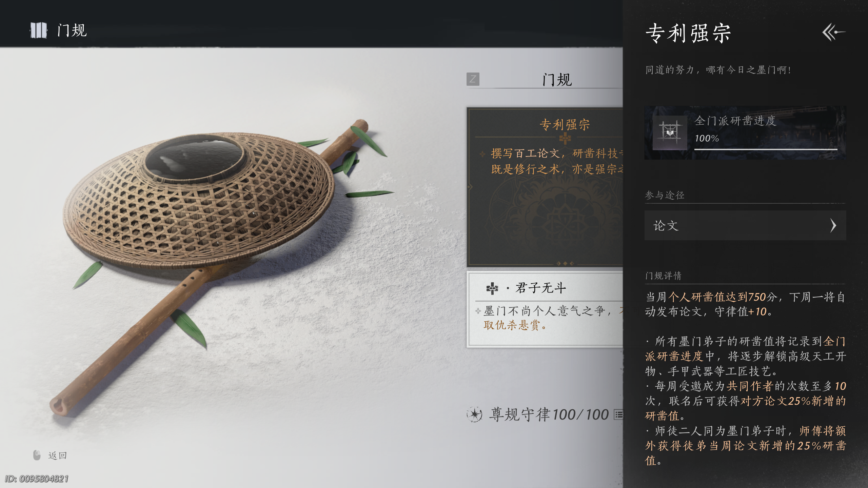
Task: Click the 尊规守律 star emblem icon
Action: (475, 414)
